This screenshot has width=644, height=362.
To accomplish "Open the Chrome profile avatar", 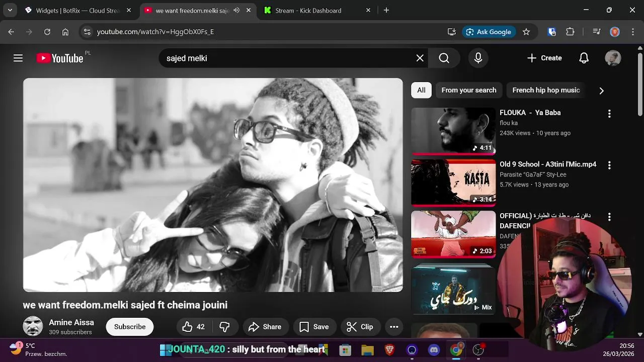I will tap(614, 32).
